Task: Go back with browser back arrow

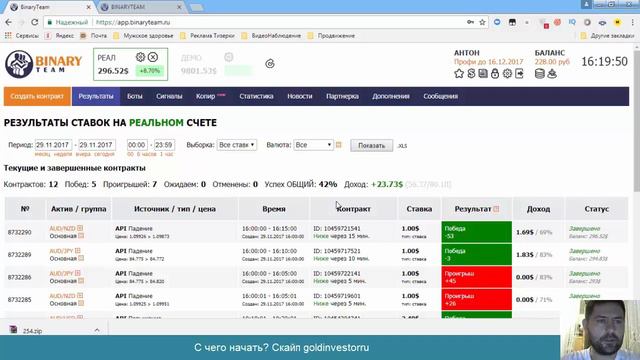Action: 9,22
